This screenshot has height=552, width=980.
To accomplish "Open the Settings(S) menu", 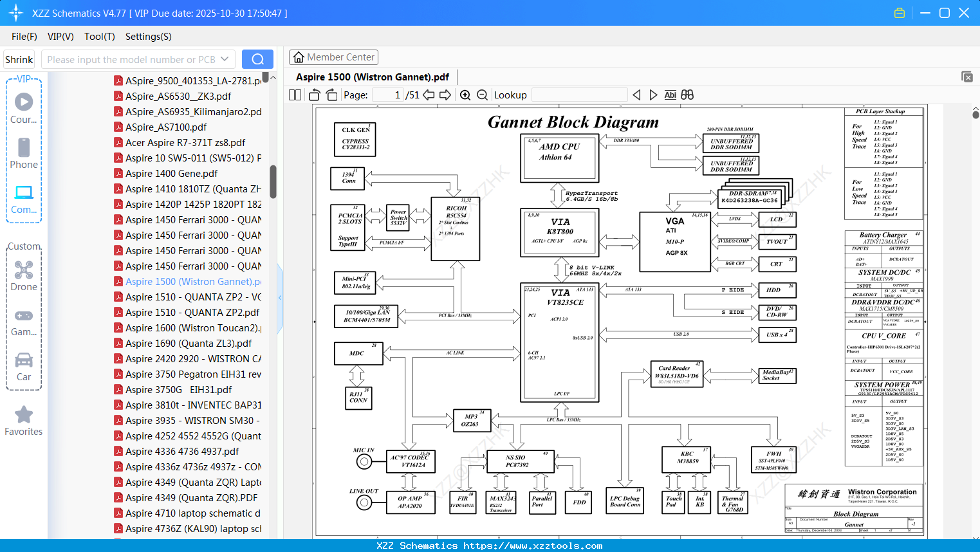I will pyautogui.click(x=149, y=37).
